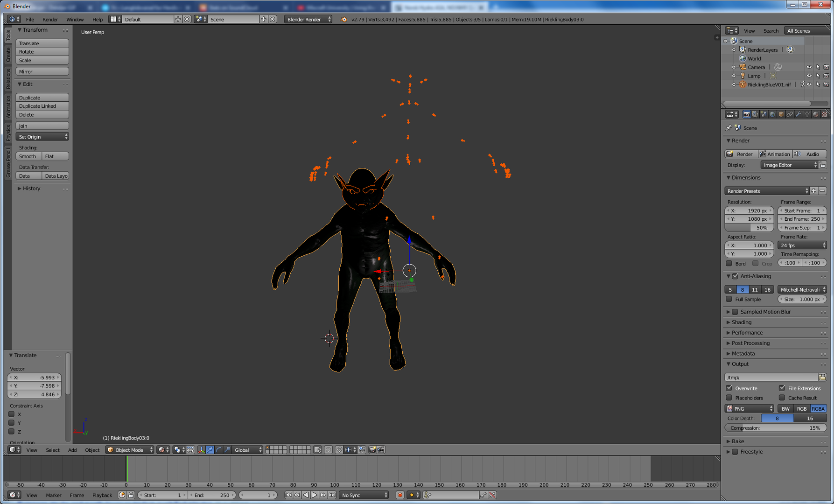
Task: Select the scale manipulator icon
Action: [x=227, y=450]
